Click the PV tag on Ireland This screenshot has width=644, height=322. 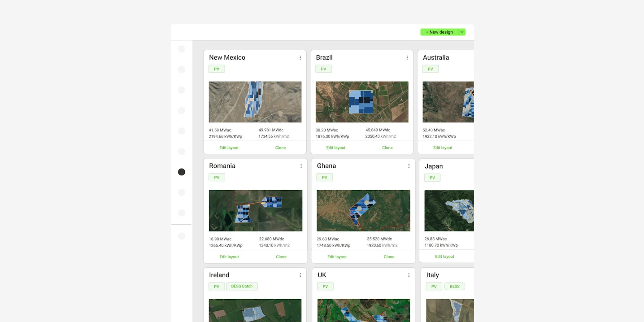(217, 286)
